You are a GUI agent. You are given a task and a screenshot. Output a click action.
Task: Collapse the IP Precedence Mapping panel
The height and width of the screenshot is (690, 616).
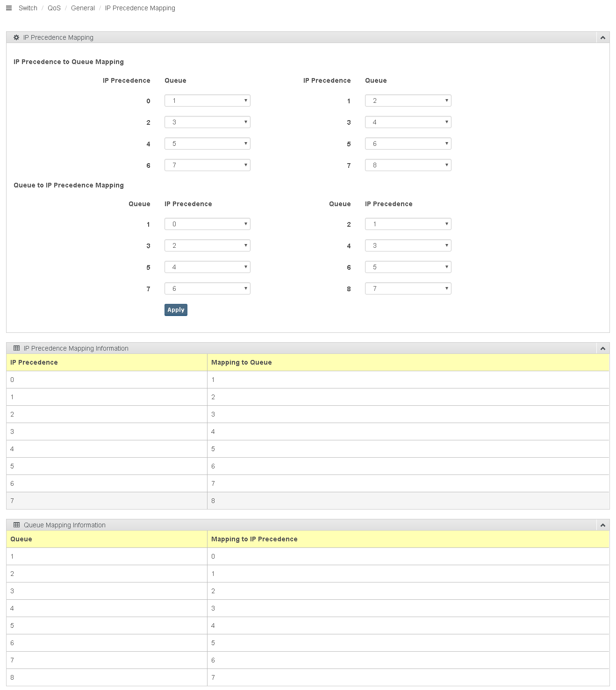(x=603, y=37)
